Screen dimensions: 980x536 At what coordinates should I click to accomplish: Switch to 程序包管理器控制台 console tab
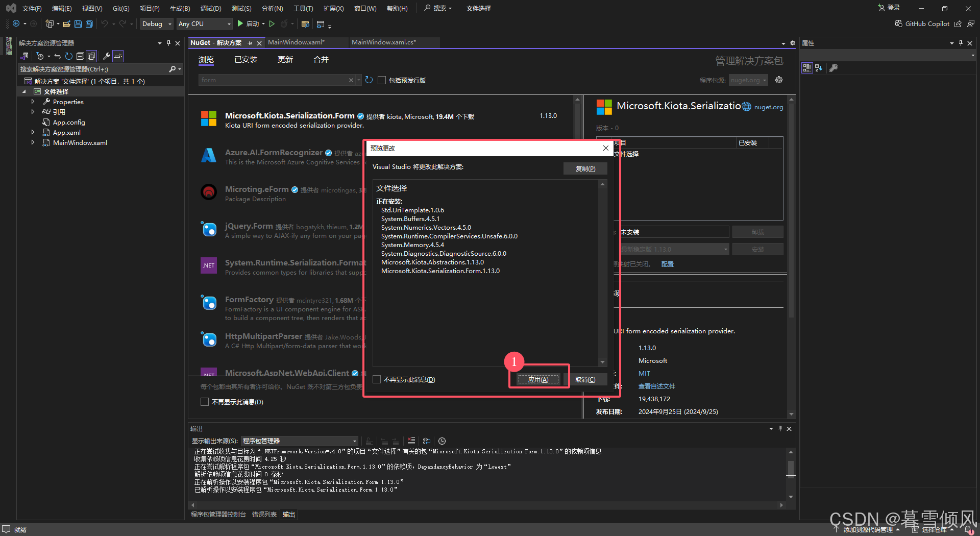tap(218, 514)
